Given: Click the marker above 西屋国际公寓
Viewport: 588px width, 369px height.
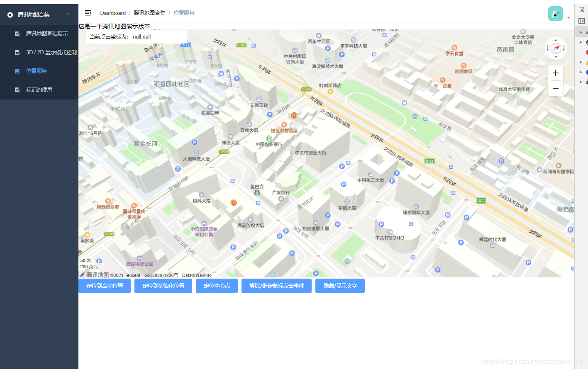Looking at the screenshot, I should click(x=139, y=258).
